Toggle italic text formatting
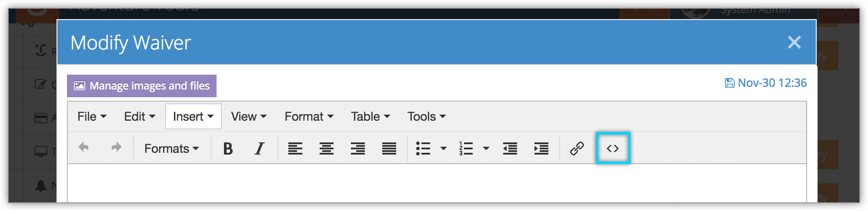 point(259,148)
